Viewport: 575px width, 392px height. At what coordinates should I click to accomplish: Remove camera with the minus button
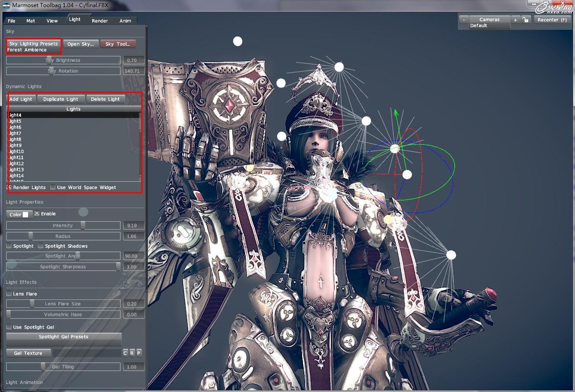pos(464,20)
